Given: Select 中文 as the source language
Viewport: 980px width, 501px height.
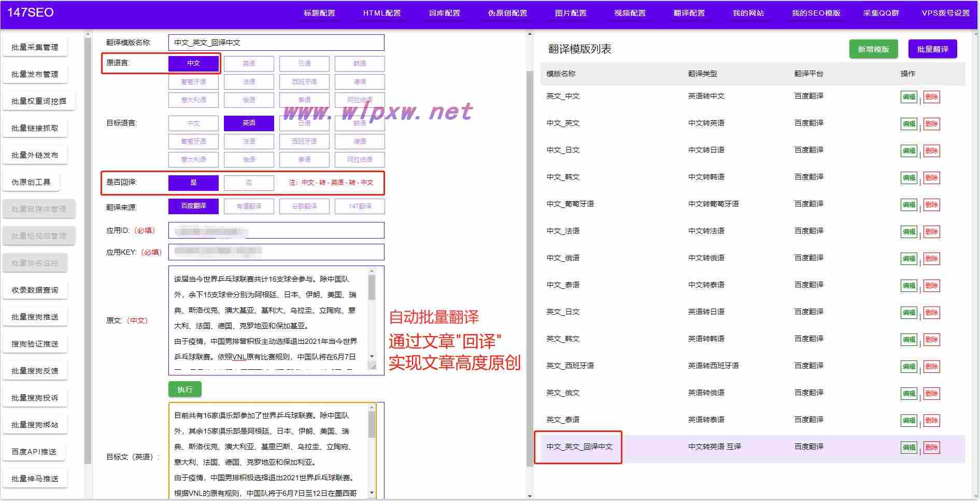Looking at the screenshot, I should point(193,63).
